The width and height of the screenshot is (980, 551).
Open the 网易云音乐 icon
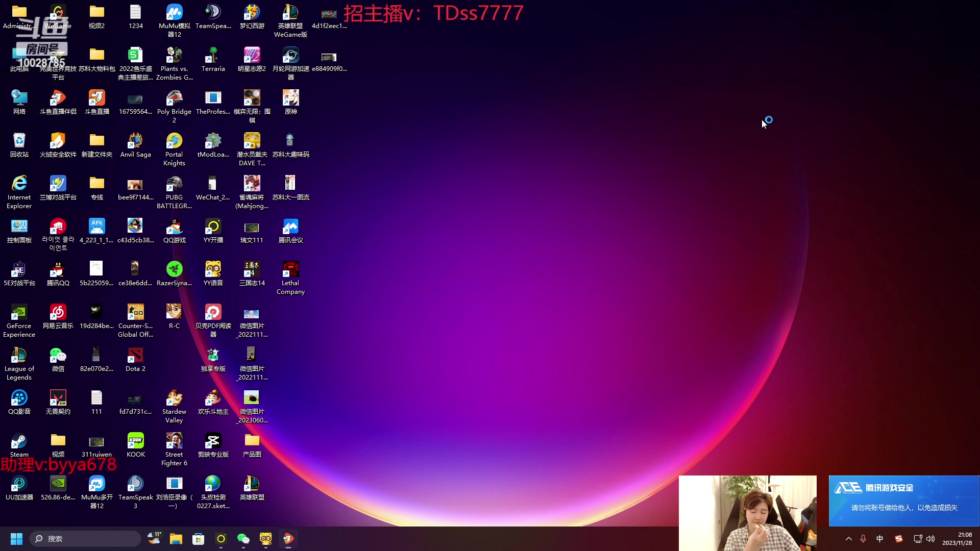(58, 316)
